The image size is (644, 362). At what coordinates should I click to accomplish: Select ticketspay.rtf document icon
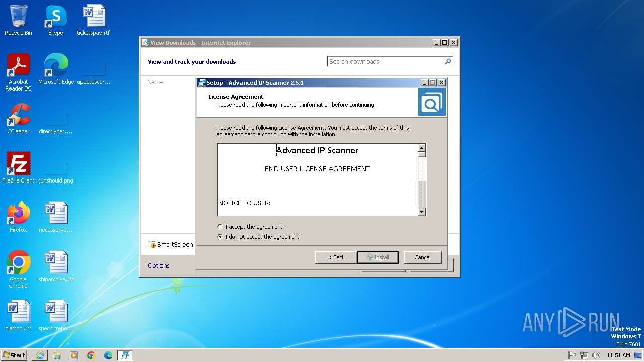coord(94,20)
